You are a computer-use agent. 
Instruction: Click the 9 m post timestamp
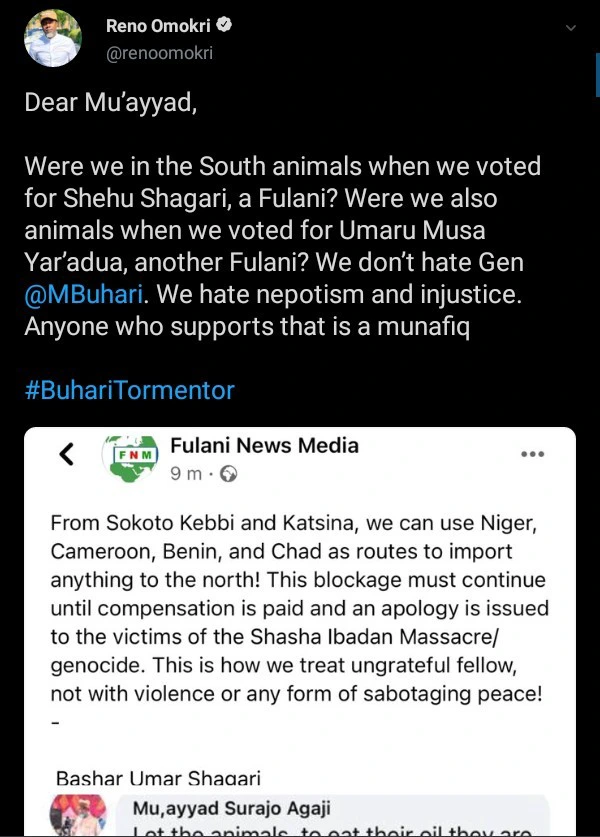click(x=187, y=474)
